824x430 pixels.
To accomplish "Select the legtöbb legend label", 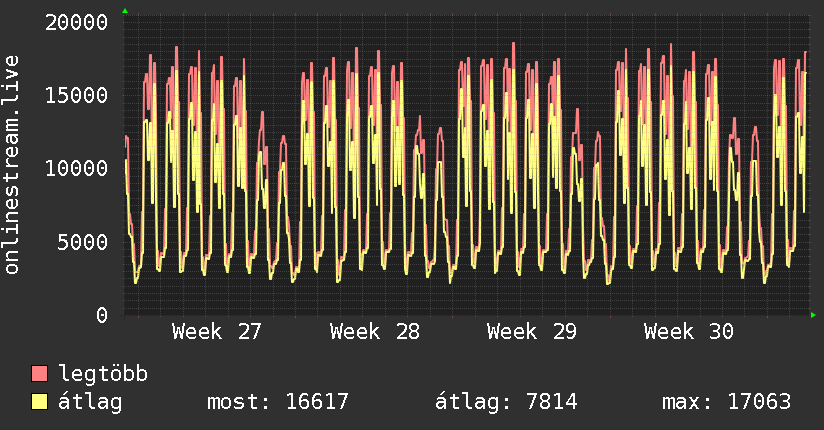I will coord(103,373).
